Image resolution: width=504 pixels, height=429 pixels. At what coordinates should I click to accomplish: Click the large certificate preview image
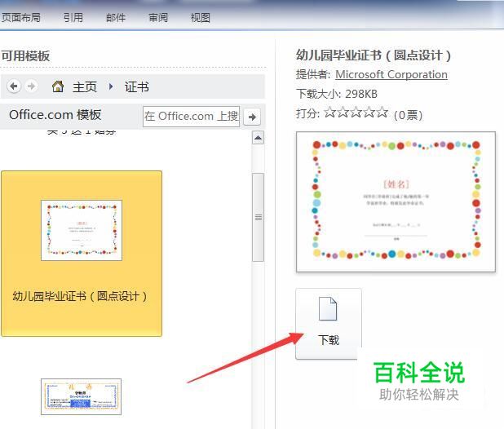click(396, 201)
